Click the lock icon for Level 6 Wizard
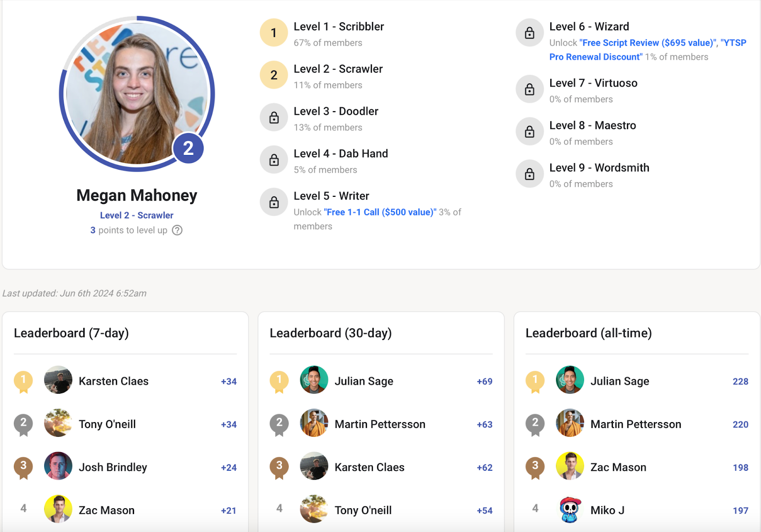This screenshot has width=761, height=532. (x=529, y=33)
